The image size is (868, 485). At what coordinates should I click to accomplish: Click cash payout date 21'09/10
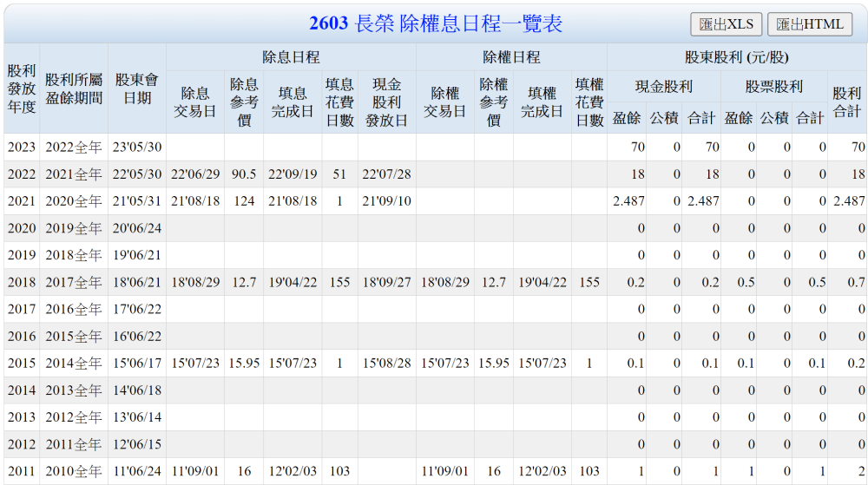[386, 201]
